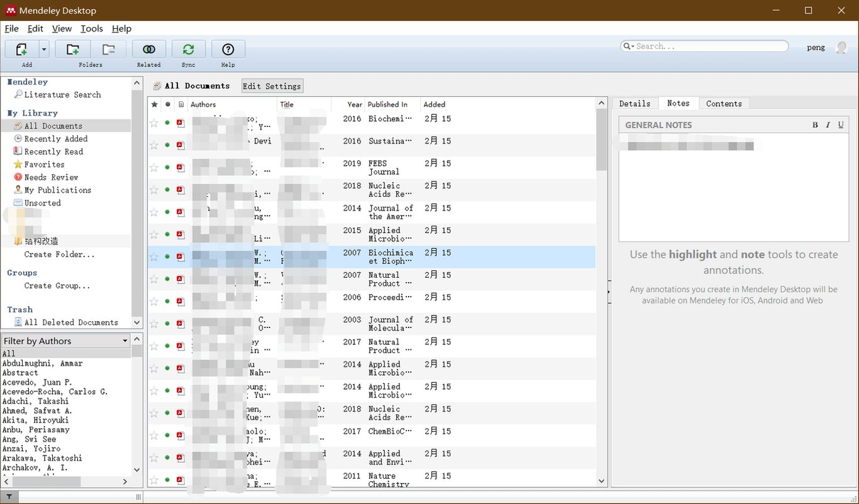Click inside the General Notes text area
Image resolution: width=859 pixels, height=504 pixels.
[x=734, y=187]
